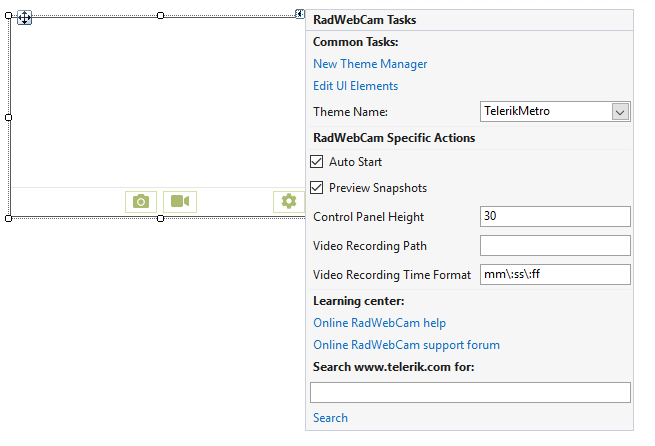Click the Video Recording Path field
The image size is (655, 446).
tap(555, 246)
